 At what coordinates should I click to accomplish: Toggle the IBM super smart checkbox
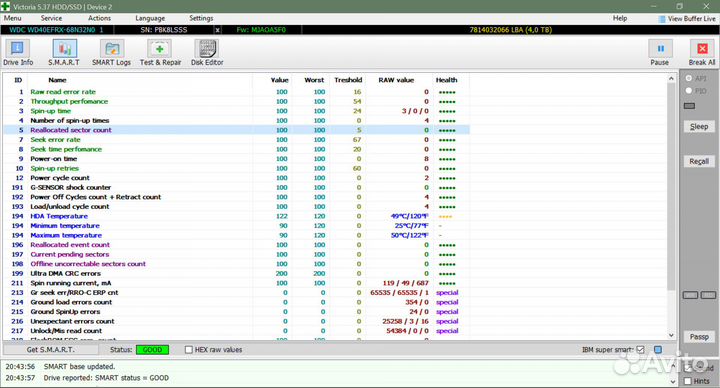pyautogui.click(x=641, y=349)
